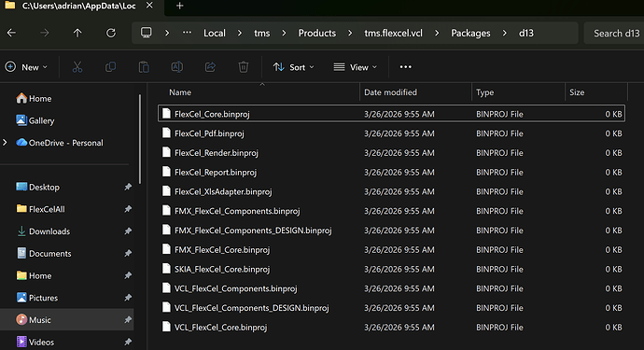Click the Delete trash can icon
This screenshot has height=350, width=644.
pos(244,67)
